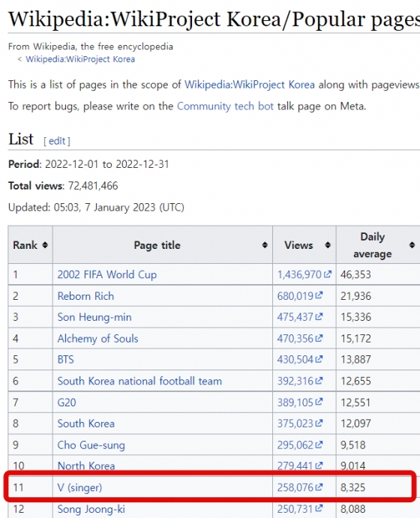Open the Alchemy of Souls article
This screenshot has width=420, height=518.
click(x=97, y=339)
